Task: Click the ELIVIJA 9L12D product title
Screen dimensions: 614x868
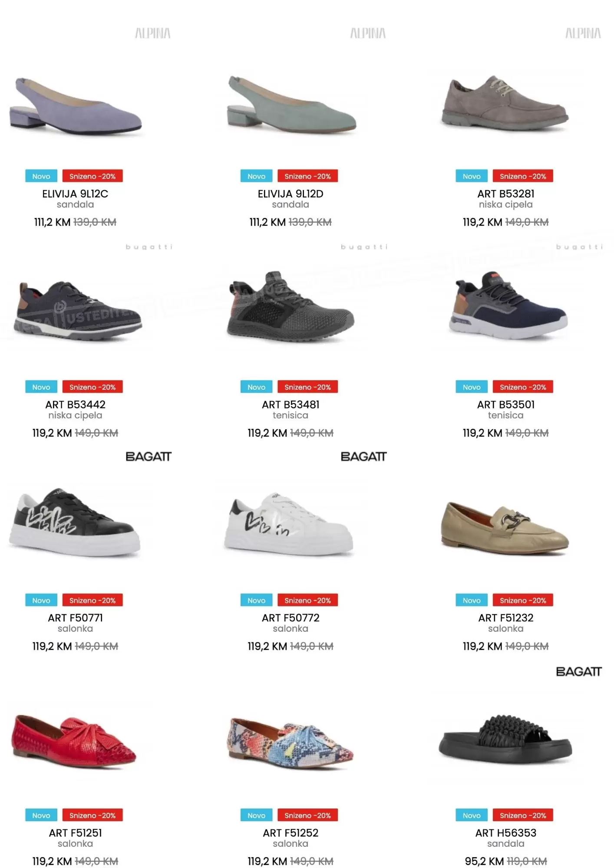Action: (290, 194)
